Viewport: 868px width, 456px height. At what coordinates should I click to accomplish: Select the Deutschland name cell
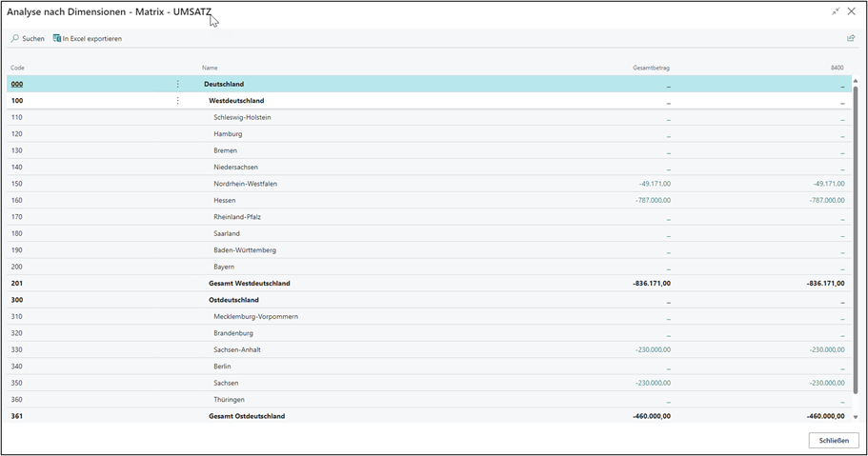224,84
